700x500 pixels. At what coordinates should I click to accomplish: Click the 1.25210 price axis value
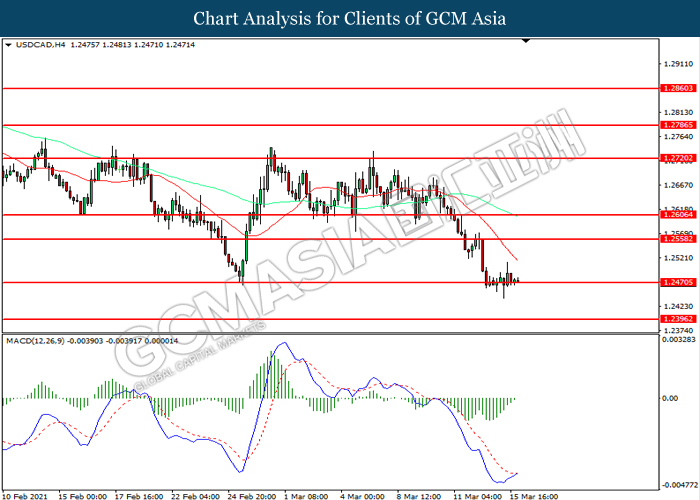pyautogui.click(x=679, y=258)
